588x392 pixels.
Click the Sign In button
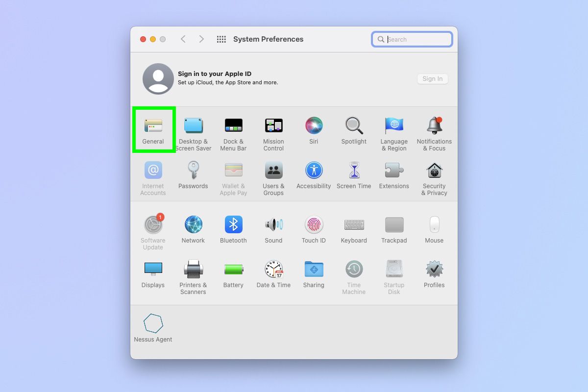click(x=432, y=78)
